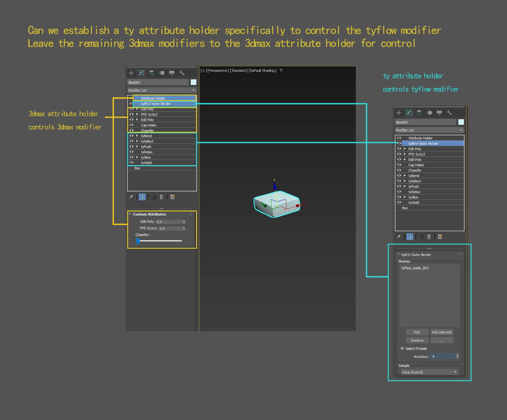The height and width of the screenshot is (420, 507).
Task: Open the Hierarchy tab in right command panel
Action: (x=419, y=113)
